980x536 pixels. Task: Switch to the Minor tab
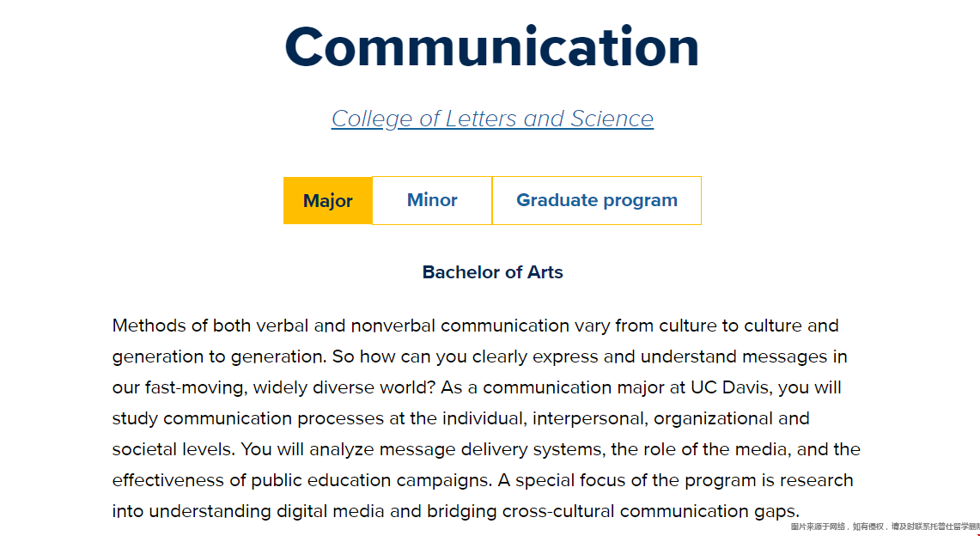pyautogui.click(x=432, y=200)
